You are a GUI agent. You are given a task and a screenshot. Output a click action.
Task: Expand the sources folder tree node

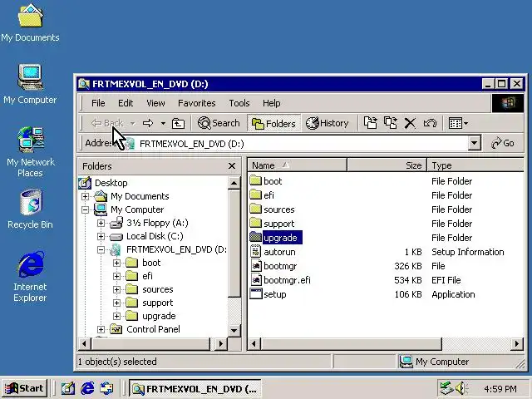(x=116, y=289)
